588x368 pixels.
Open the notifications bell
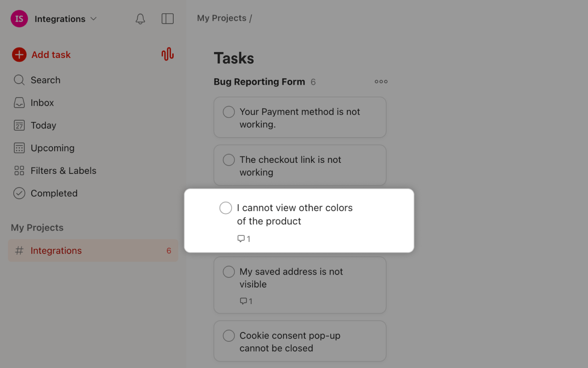[140, 19]
